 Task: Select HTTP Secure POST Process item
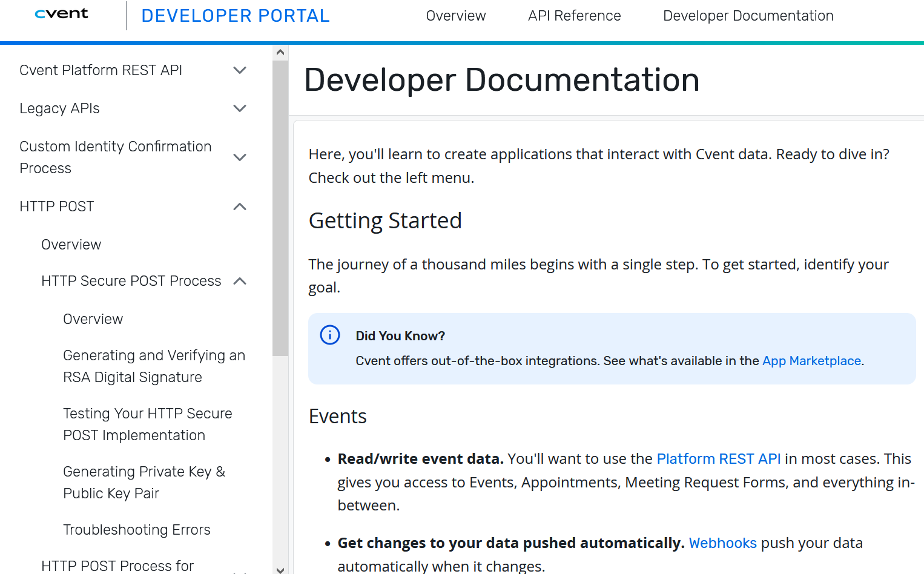tap(131, 281)
